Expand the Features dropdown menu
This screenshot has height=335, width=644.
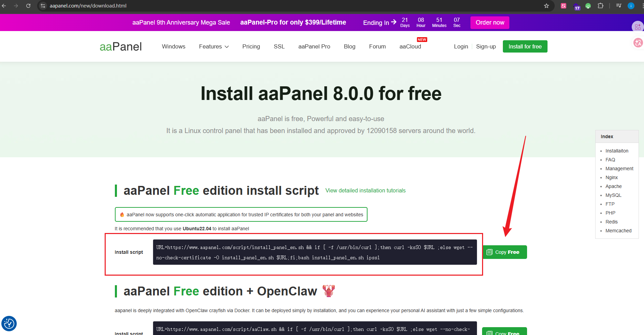coord(214,47)
